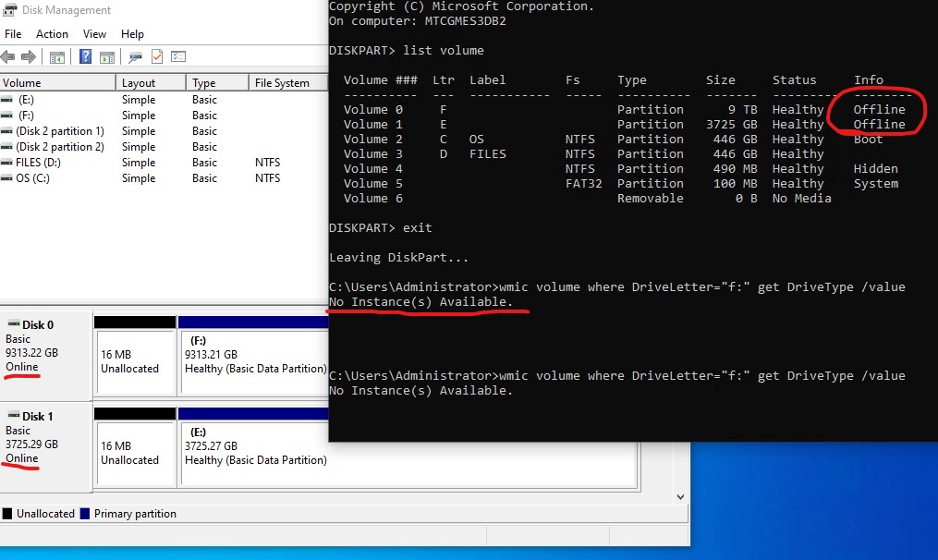This screenshot has height=560, width=938.
Task: Click the Disk 0 disk icon
Action: [x=14, y=323]
